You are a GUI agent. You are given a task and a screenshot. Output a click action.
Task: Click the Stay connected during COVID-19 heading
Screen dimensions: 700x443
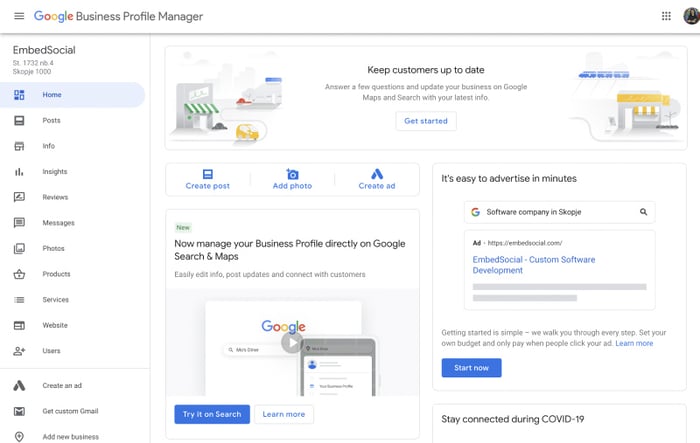click(512, 419)
